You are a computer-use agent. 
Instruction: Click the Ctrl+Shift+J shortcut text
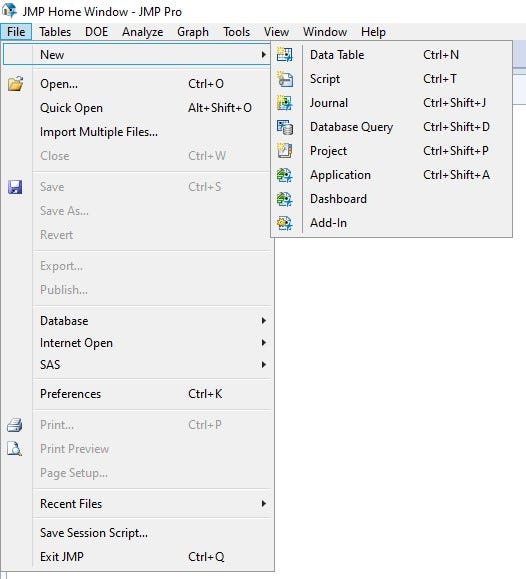454,103
